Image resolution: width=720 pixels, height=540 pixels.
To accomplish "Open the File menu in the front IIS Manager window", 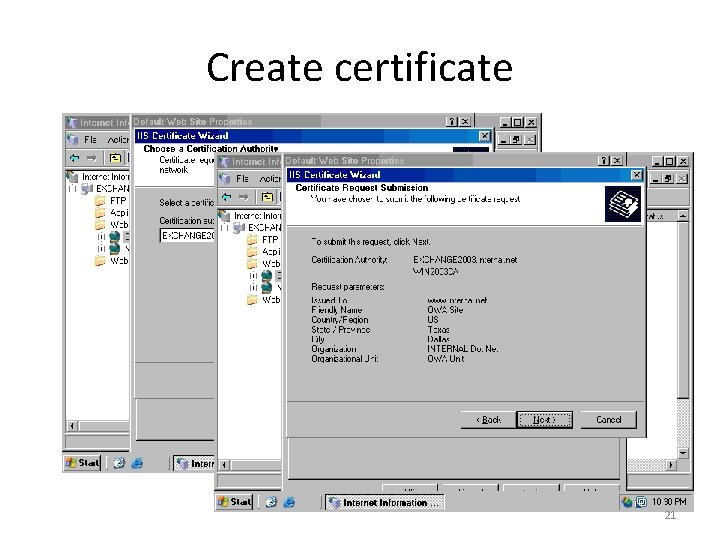I will [x=242, y=179].
